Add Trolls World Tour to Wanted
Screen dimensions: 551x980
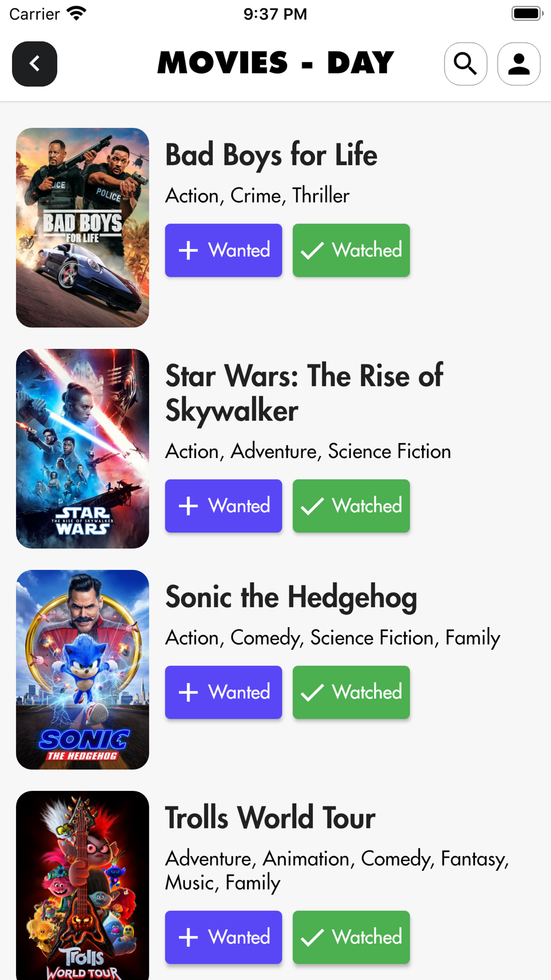tap(224, 937)
